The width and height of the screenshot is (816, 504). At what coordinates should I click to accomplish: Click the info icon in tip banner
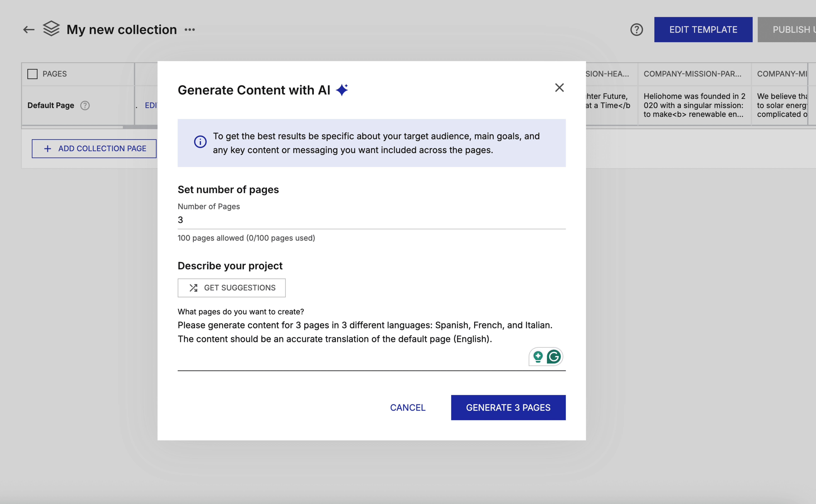(x=200, y=142)
